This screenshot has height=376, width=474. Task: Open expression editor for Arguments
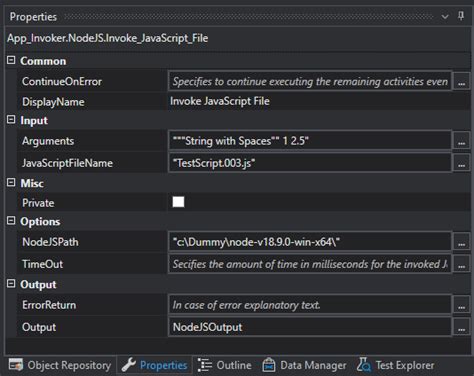coord(461,141)
